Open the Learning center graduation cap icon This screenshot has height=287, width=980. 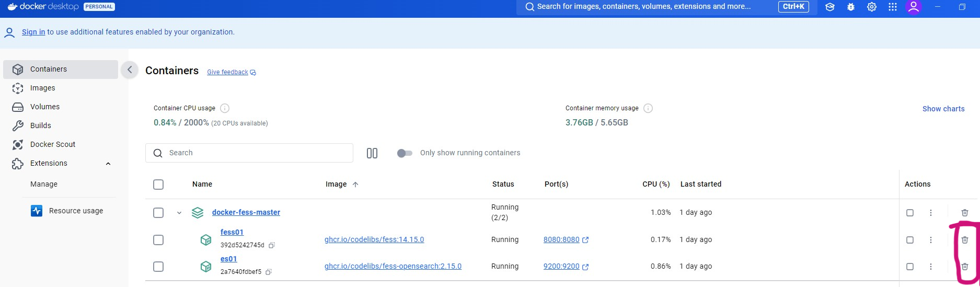pos(830,7)
